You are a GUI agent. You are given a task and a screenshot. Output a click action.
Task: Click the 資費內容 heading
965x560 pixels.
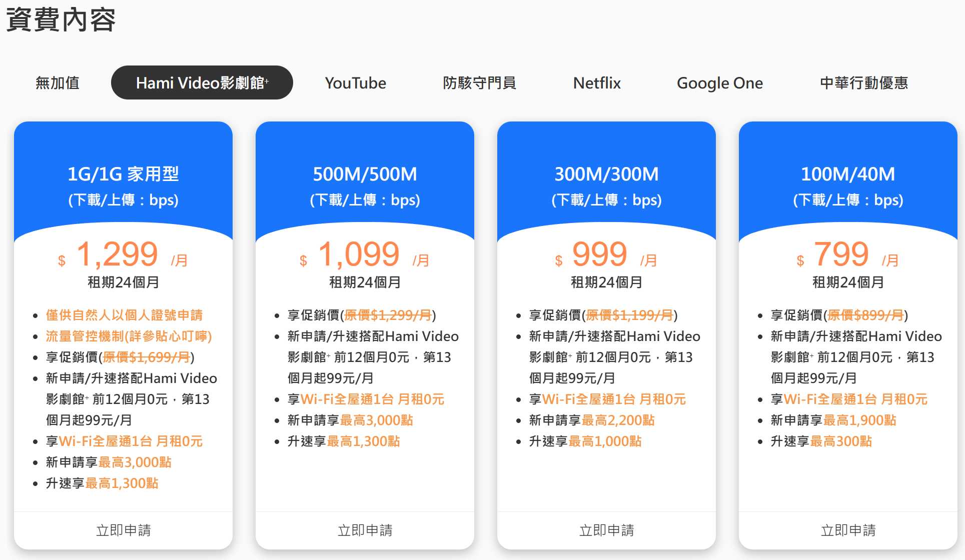[x=61, y=20]
